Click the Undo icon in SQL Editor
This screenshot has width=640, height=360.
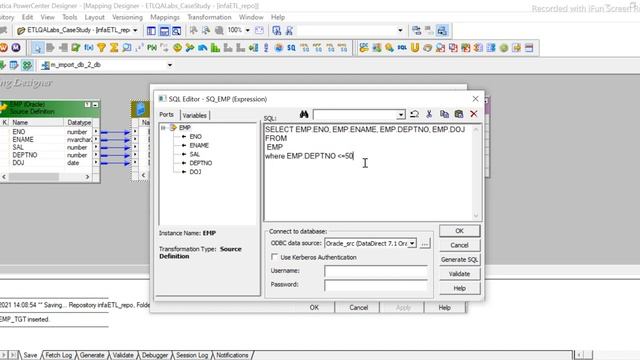pyautogui.click(x=414, y=114)
